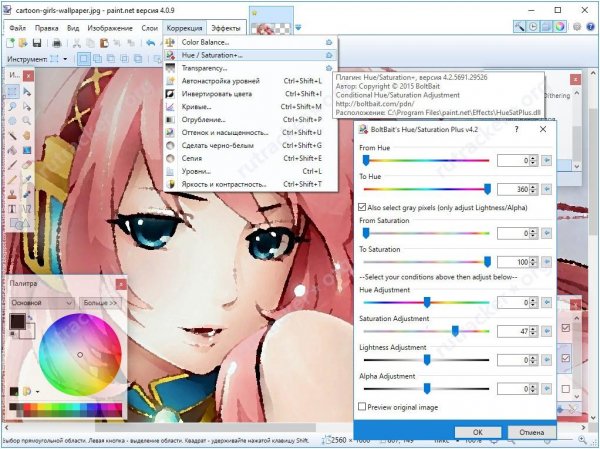600x449 pixels.
Task: Choose Кривые menu entry
Action: pos(251,107)
